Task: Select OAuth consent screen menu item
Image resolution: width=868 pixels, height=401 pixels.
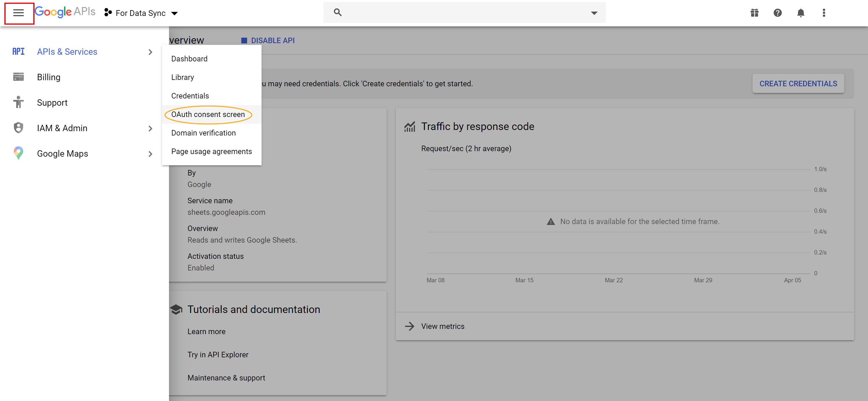Action: (x=208, y=114)
